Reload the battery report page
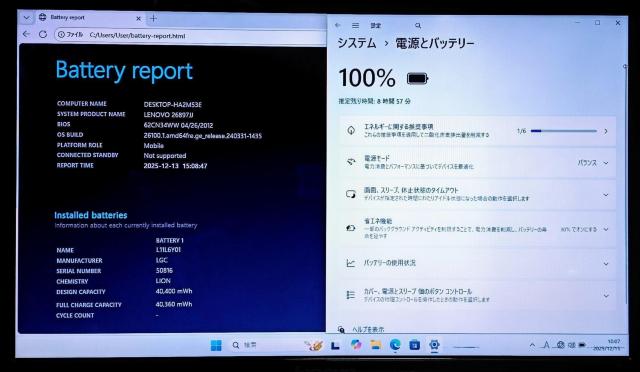Image resolution: width=640 pixels, height=372 pixels. 43,34
